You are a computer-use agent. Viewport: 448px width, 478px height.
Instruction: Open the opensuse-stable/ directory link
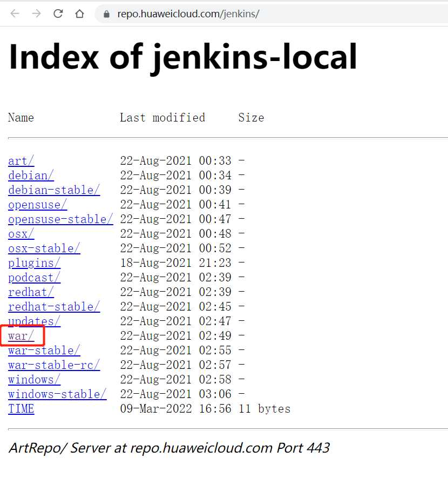tap(60, 219)
